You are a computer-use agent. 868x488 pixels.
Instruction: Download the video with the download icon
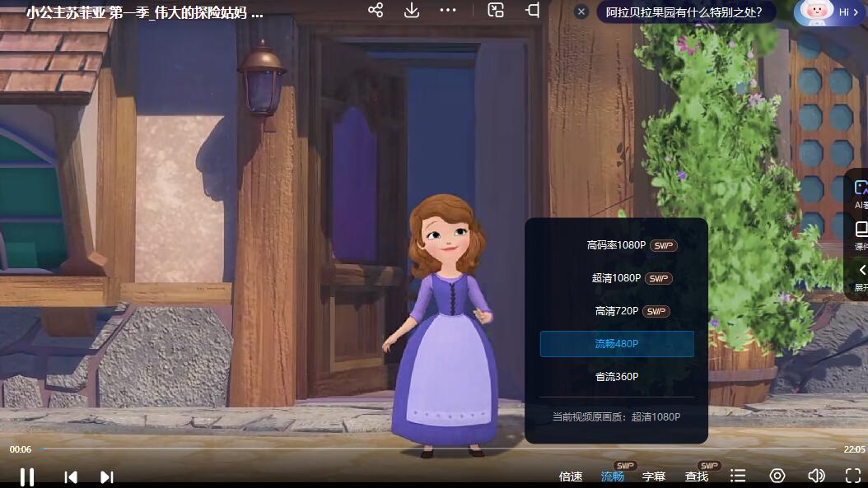coord(411,10)
